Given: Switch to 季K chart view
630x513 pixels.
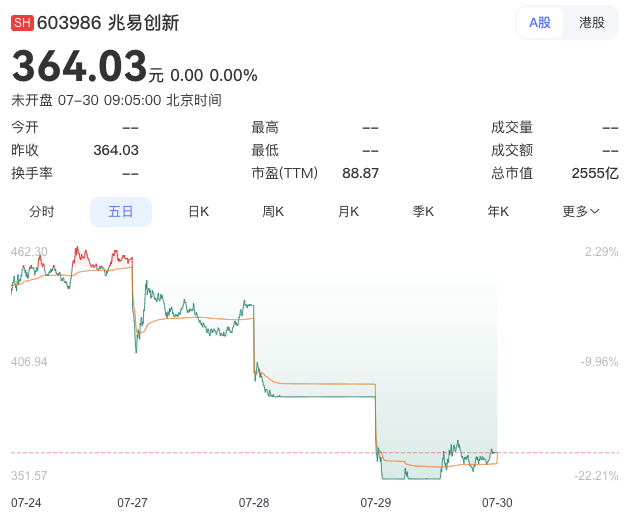Looking at the screenshot, I should [423, 211].
